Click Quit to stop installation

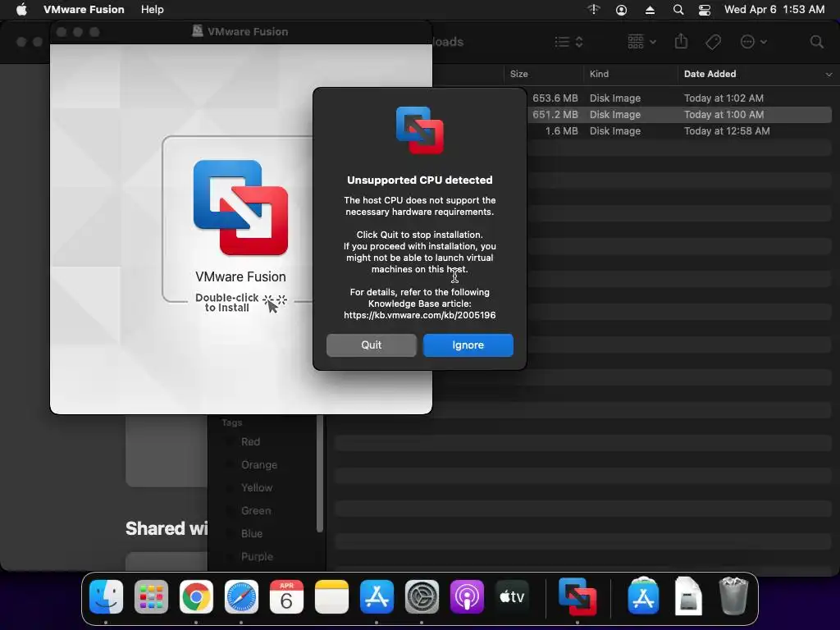click(372, 345)
